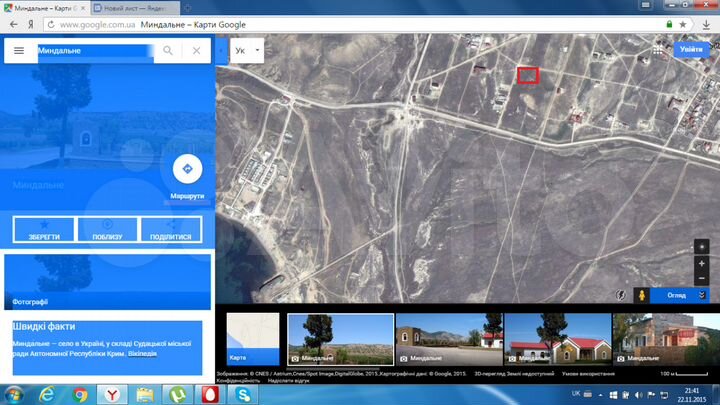
Task: Open second Миндальне photo with mountain view
Action: coord(449,339)
